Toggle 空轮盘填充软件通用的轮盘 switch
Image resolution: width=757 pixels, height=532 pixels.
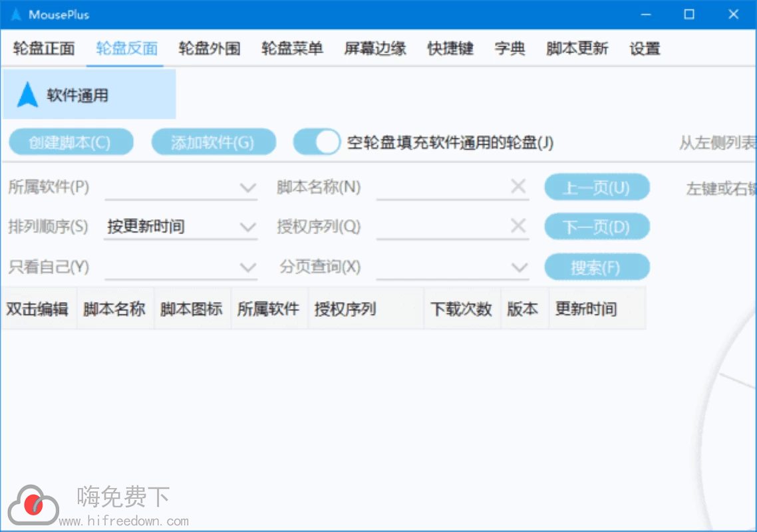317,142
